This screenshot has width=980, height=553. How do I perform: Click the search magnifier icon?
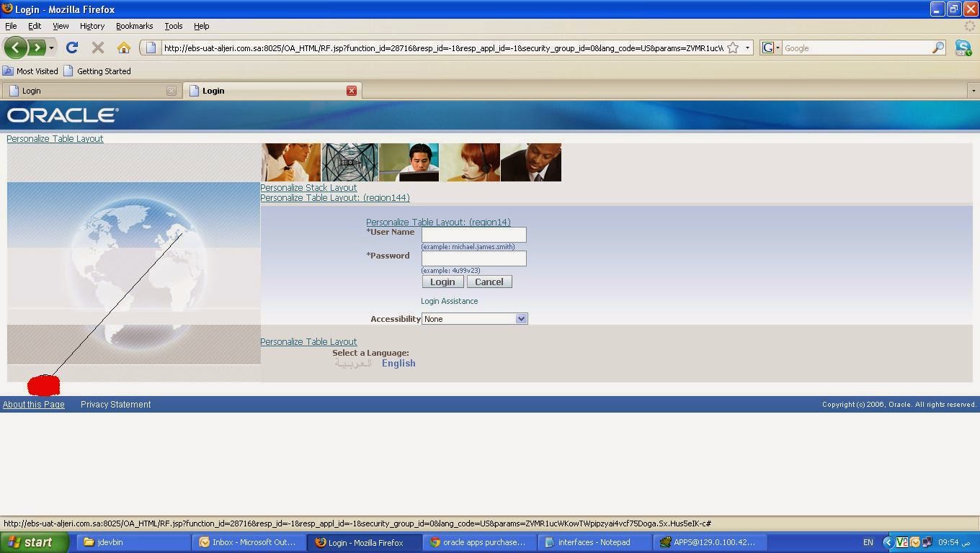pyautogui.click(x=937, y=48)
